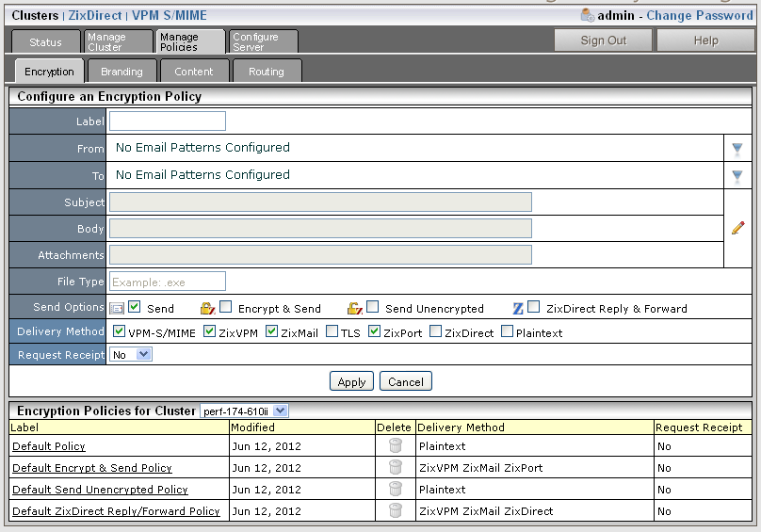Image resolution: width=761 pixels, height=532 pixels.
Task: Delete the Default Policy using trash icon
Action: click(396, 445)
